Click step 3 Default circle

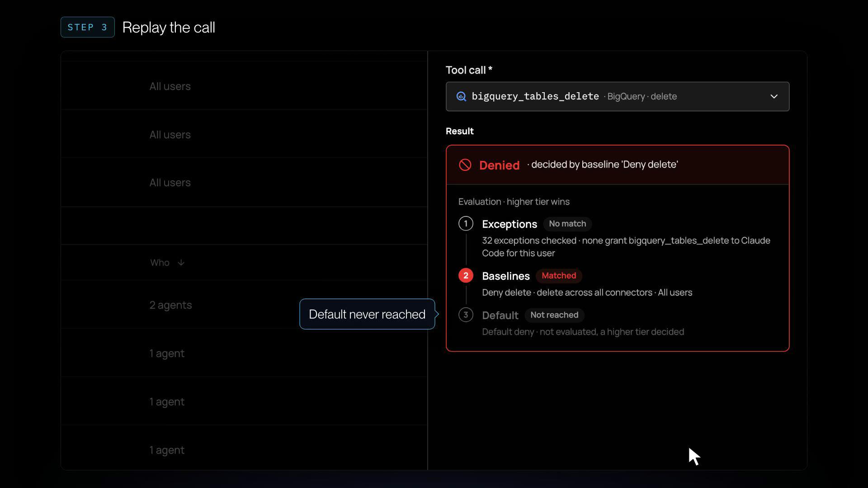(x=466, y=315)
